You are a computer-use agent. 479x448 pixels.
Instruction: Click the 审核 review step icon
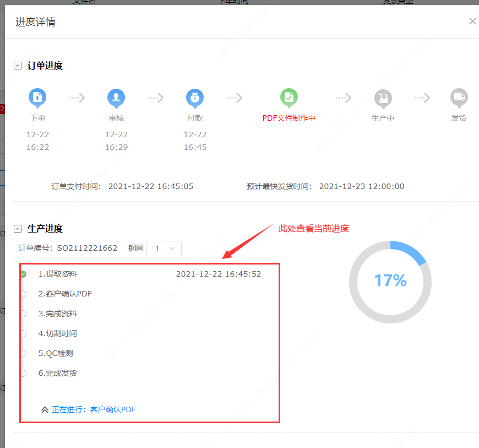pos(116,98)
